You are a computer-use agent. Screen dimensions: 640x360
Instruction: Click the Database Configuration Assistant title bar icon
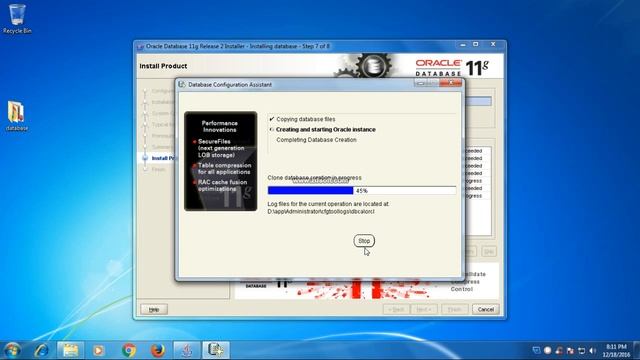182,84
